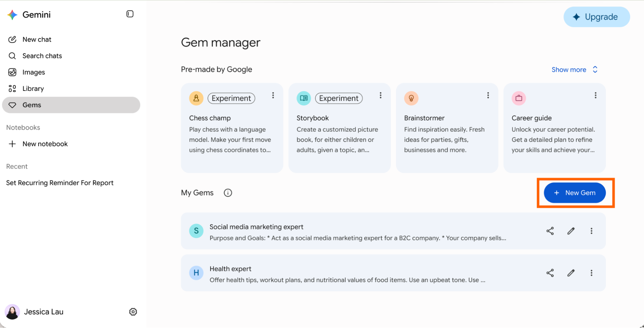Viewport: 644px width, 328px height.
Task: Open Chess champ more options menu
Action: click(x=273, y=95)
